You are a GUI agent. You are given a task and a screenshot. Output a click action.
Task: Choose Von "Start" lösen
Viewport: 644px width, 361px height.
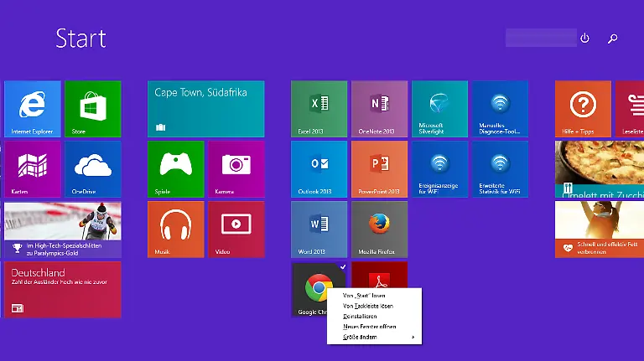click(x=364, y=296)
